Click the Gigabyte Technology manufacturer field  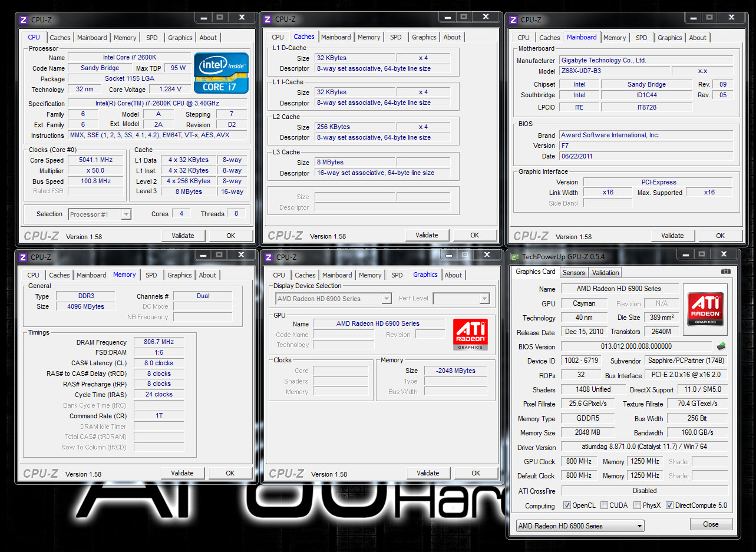click(x=646, y=60)
